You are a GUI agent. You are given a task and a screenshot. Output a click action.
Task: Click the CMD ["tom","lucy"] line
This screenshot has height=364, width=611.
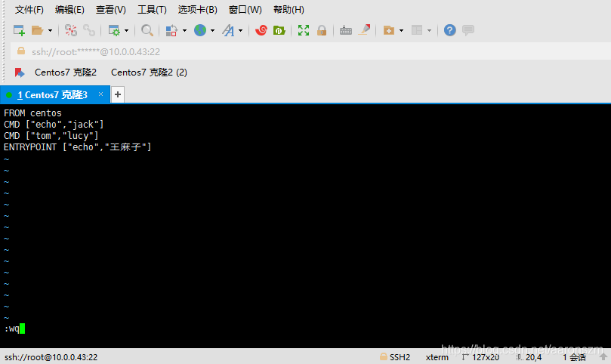point(51,136)
